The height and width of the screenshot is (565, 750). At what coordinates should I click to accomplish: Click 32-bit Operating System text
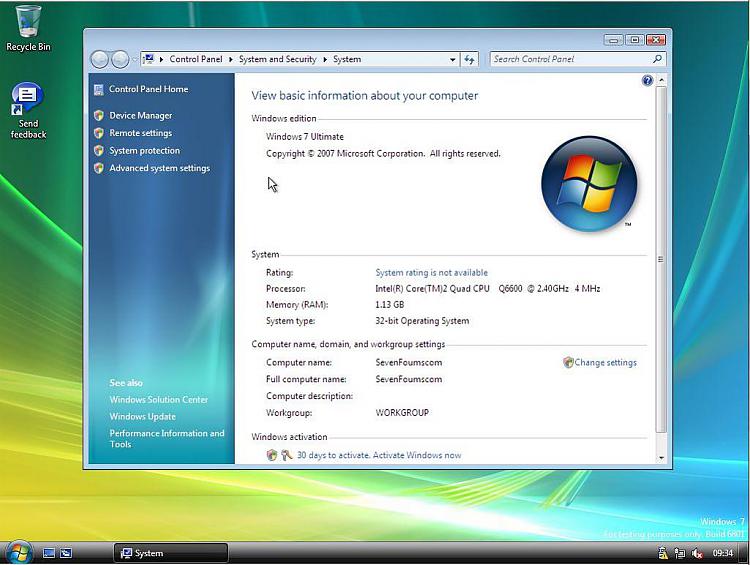coord(422,321)
